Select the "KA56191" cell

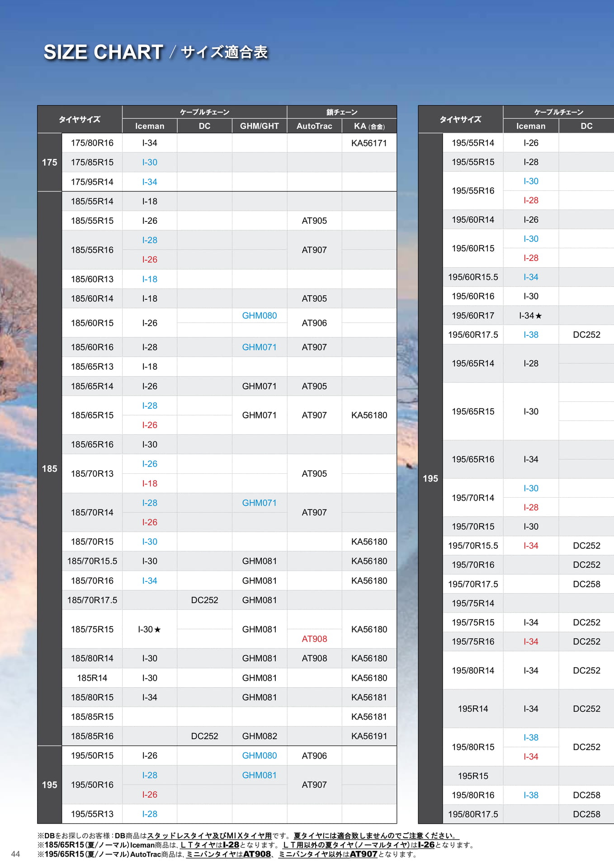coord(369,736)
